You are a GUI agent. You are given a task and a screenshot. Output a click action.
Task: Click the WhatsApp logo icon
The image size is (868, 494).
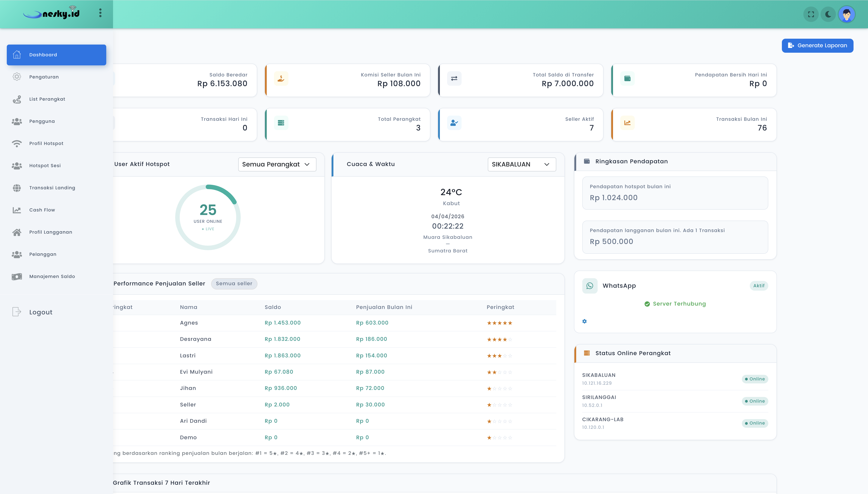coord(590,286)
